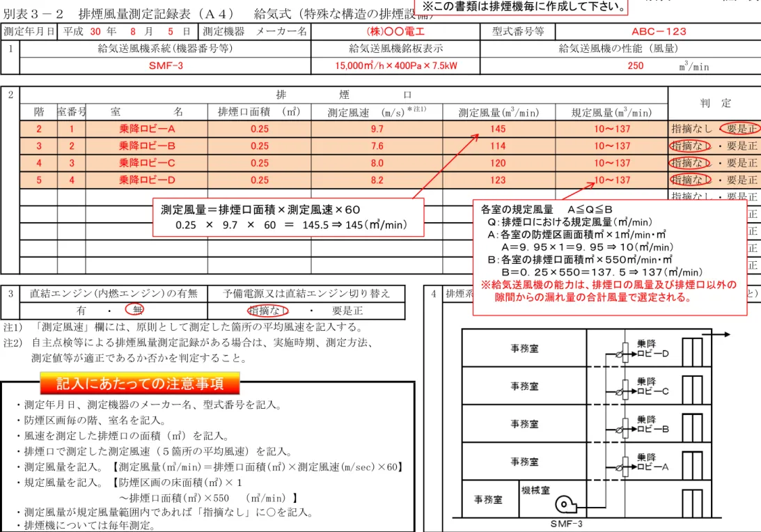Viewport: 761px width, 532px height.
Task: Click the nameplate value 15,000㎥/h×400Pa×7.5kW
Action: pyautogui.click(x=395, y=65)
